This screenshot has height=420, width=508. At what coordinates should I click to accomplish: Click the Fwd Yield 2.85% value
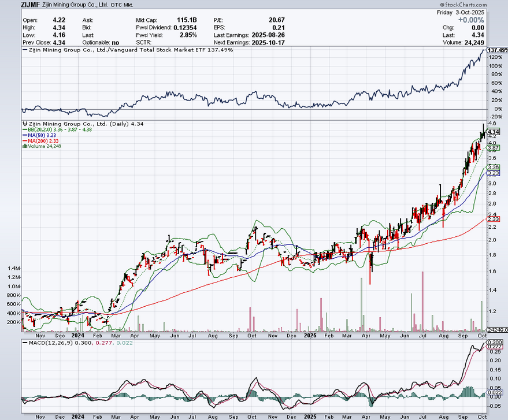(x=190, y=35)
